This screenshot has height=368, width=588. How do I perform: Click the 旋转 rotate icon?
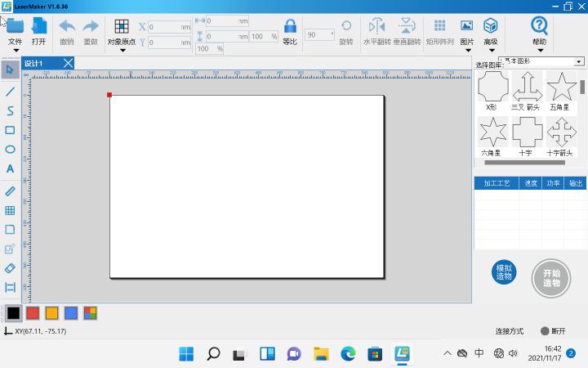click(x=346, y=30)
